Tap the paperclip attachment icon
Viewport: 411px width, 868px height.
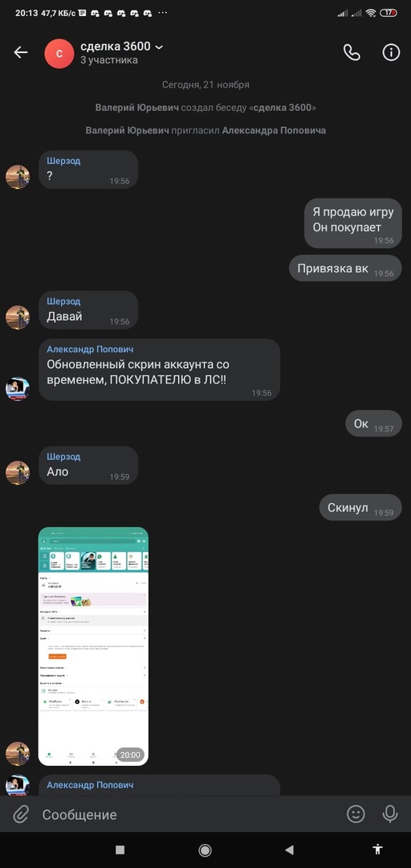(20, 814)
